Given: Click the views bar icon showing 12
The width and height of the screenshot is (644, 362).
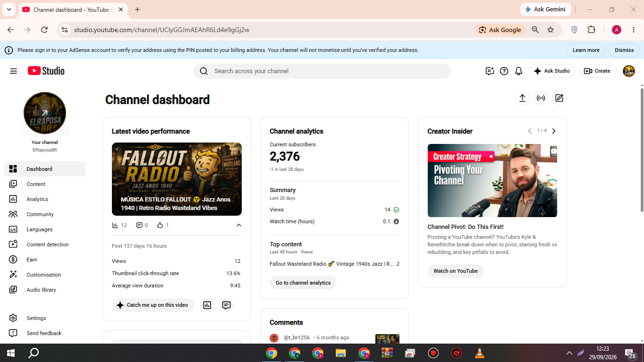Looking at the screenshot, I should [x=115, y=225].
